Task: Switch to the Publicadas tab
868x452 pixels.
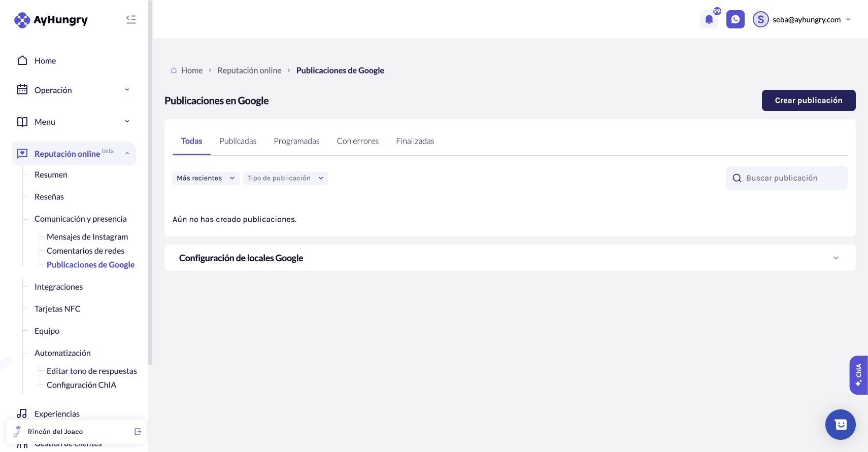Action: (x=238, y=141)
